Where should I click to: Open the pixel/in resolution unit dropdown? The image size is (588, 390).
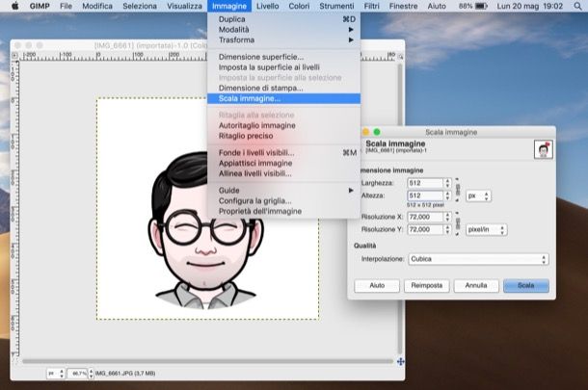point(487,229)
